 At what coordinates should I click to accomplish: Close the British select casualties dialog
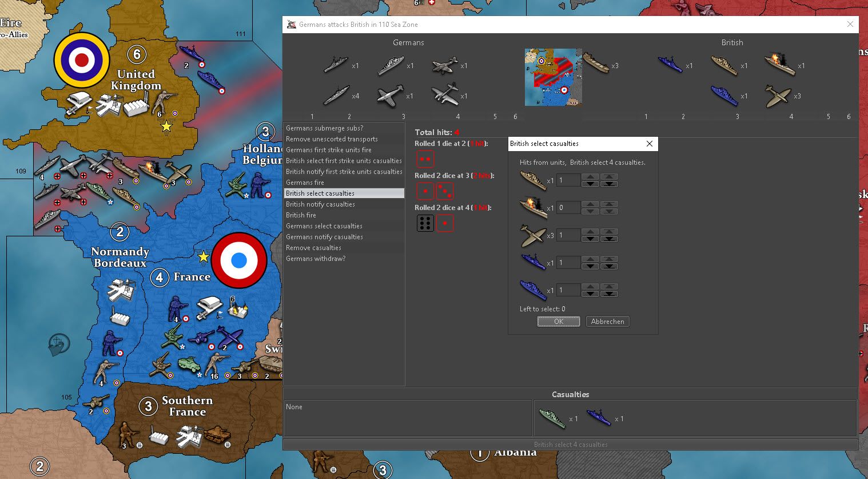pos(649,144)
